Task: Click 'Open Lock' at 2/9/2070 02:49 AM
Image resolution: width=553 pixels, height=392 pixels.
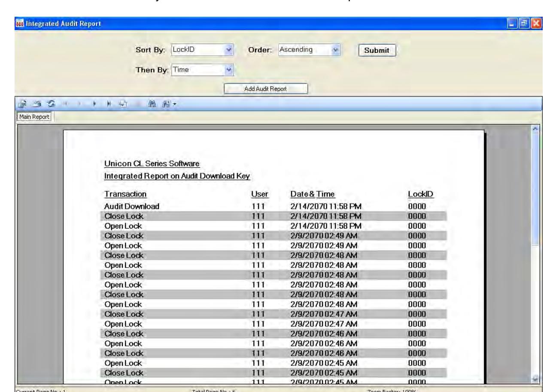Action: [123, 246]
